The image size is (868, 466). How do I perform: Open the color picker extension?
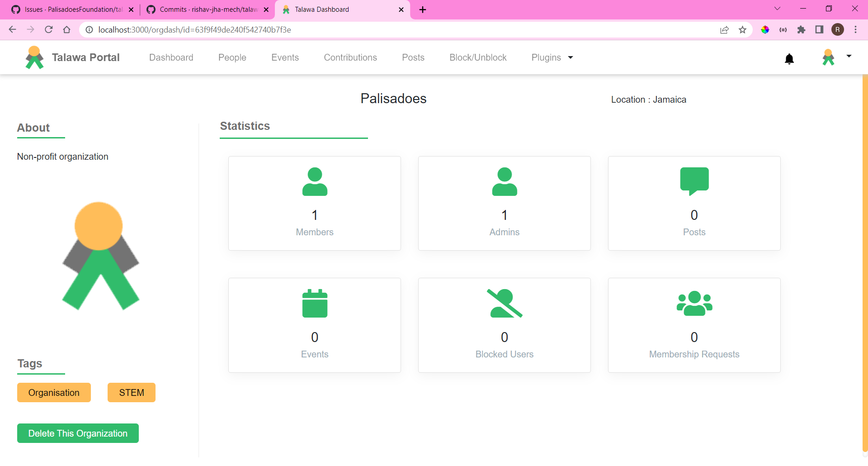coord(765,30)
